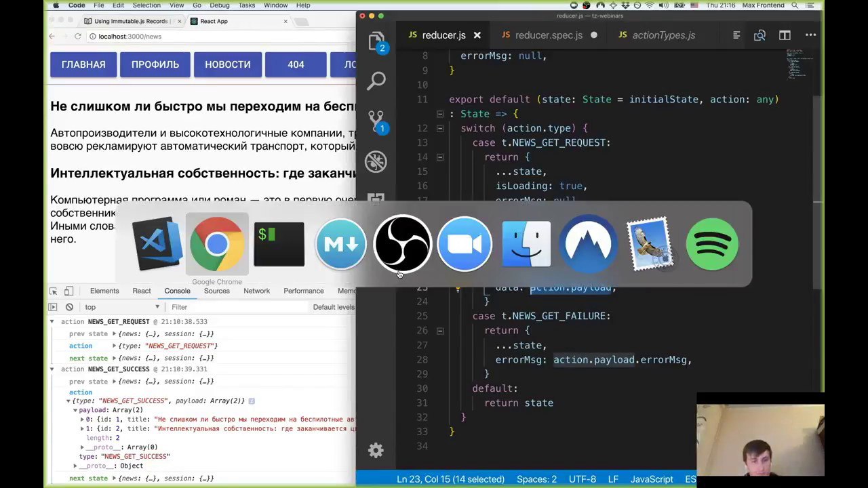Screen dimensions: 868x488
Task: Open the Sources tab in DevTools
Action: click(217, 291)
